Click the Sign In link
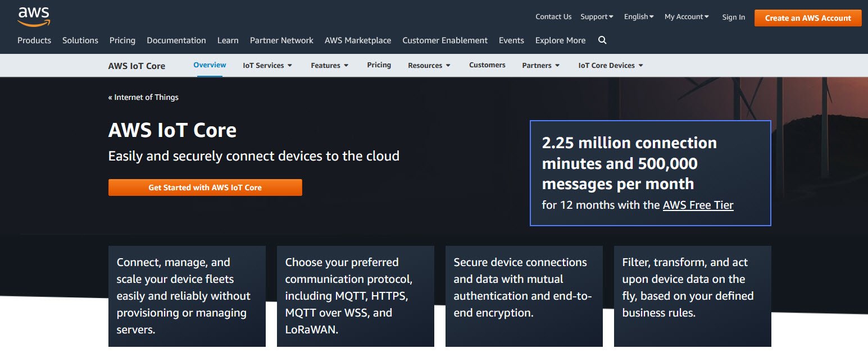Screen dimensions: 868x362 [x=734, y=17]
